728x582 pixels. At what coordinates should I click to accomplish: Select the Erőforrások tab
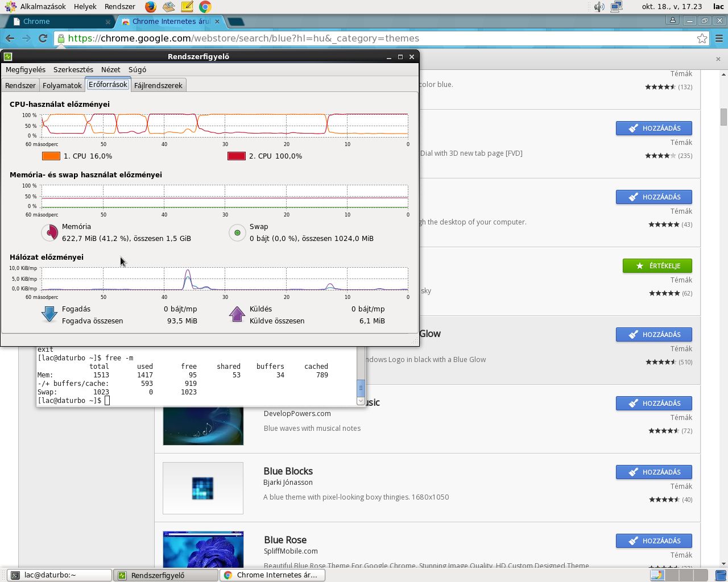click(x=108, y=85)
